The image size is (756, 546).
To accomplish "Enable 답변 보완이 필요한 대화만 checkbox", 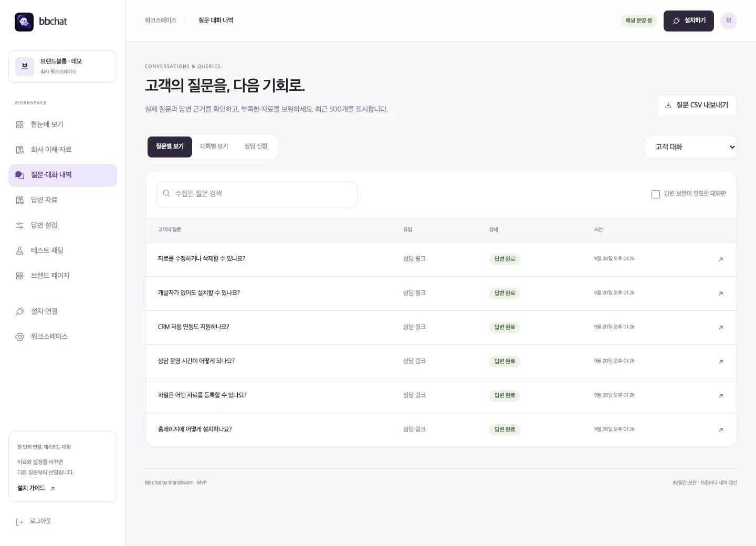I will [656, 194].
